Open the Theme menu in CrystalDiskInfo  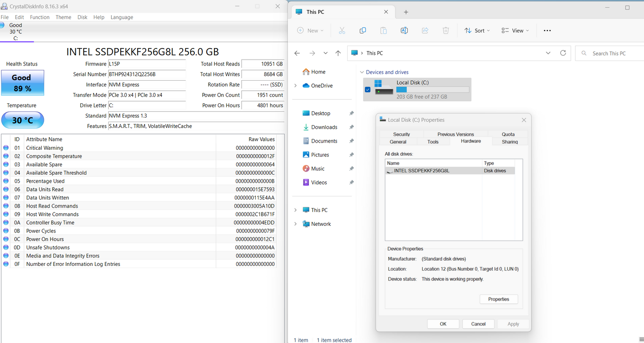pos(63,17)
